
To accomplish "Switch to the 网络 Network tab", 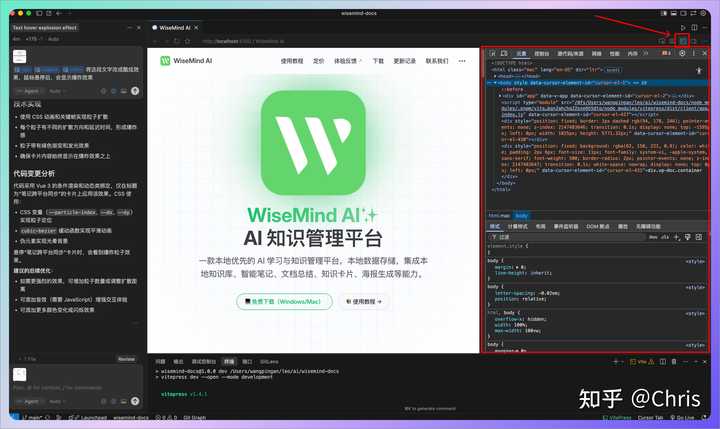I will click(x=596, y=54).
